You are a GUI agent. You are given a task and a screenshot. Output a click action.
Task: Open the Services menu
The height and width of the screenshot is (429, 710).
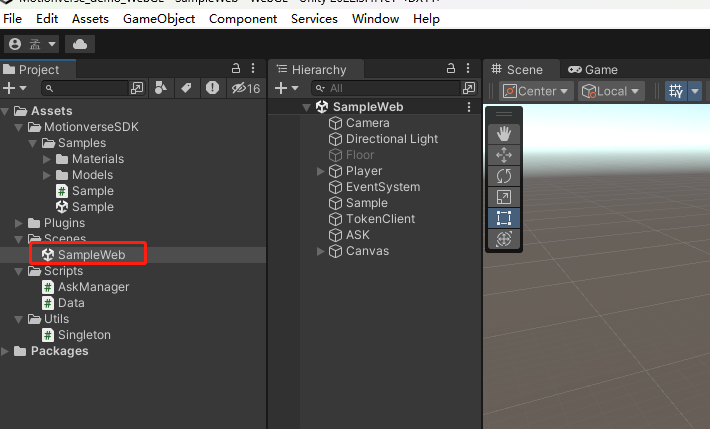314,19
